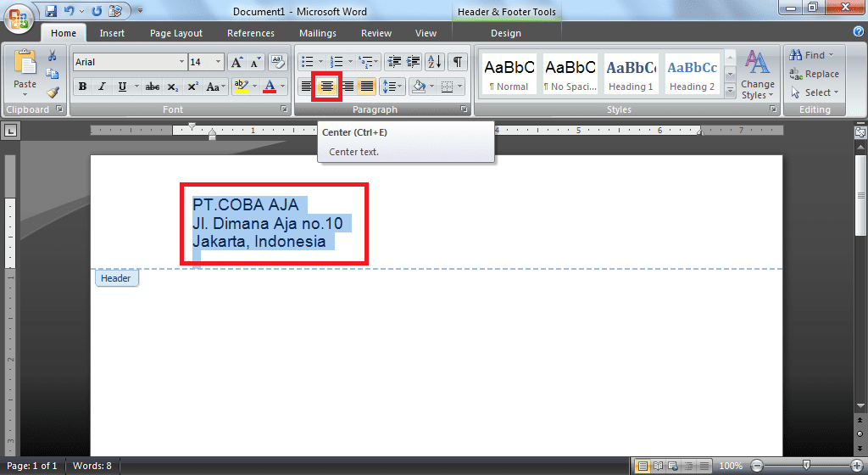Open the Paragraph dialog launcher

tap(464, 109)
